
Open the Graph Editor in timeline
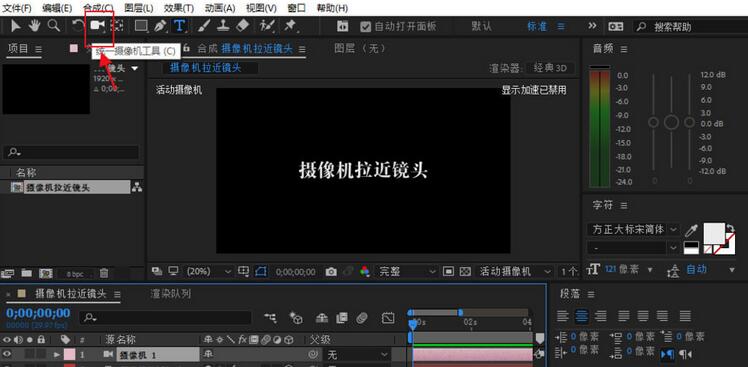tap(388, 318)
